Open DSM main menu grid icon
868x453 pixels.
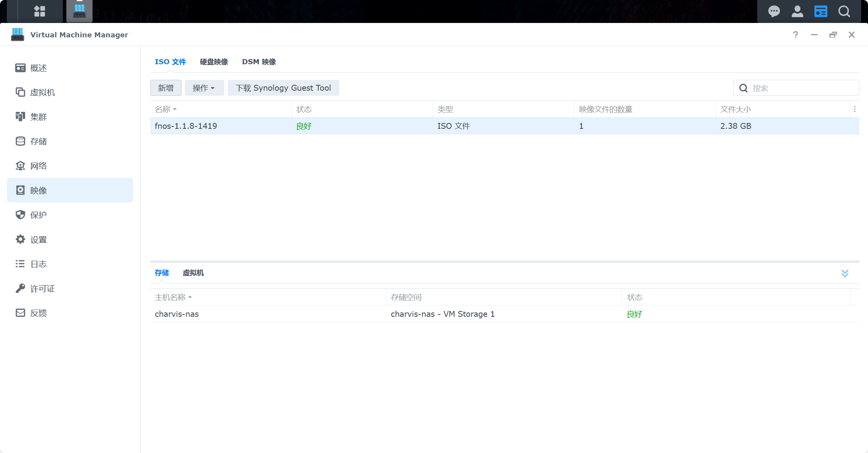tap(40, 11)
